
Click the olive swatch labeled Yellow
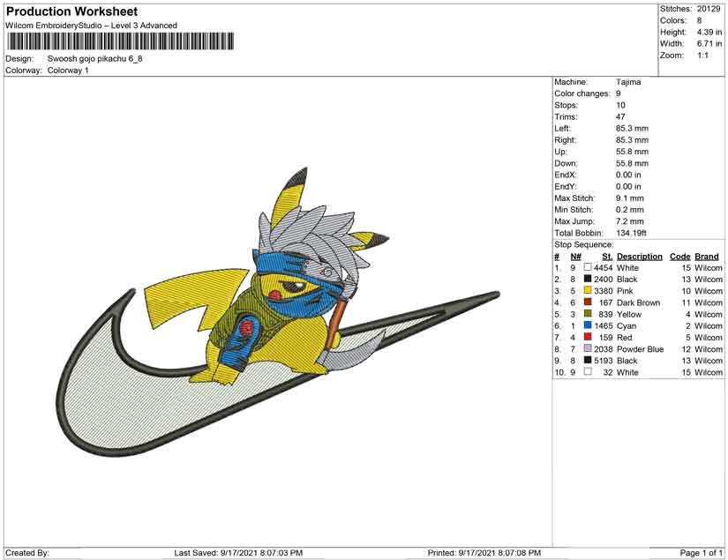[x=588, y=314]
